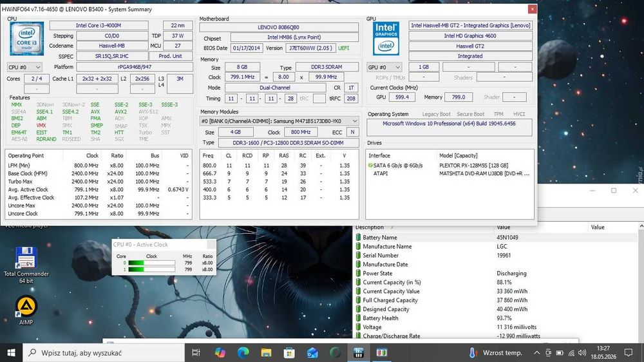This screenshot has height=362, width=644.
Task: Click 'DDR3-1600 / PC3-12800' module type field
Action: (x=289, y=142)
